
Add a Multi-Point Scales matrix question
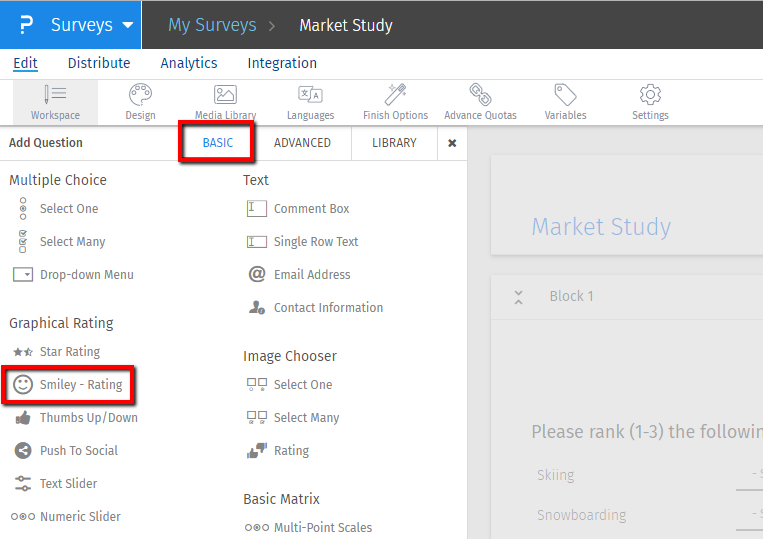pyautogui.click(x=322, y=528)
